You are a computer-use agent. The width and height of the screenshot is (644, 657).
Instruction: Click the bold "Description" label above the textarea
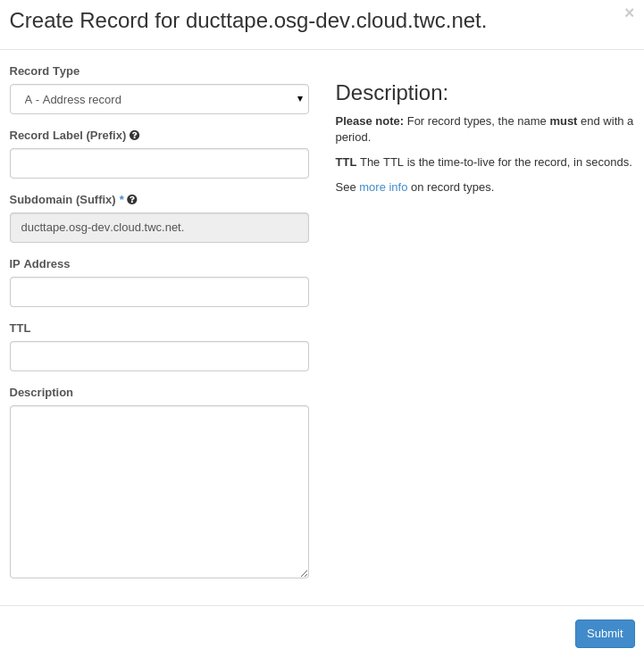point(42,393)
